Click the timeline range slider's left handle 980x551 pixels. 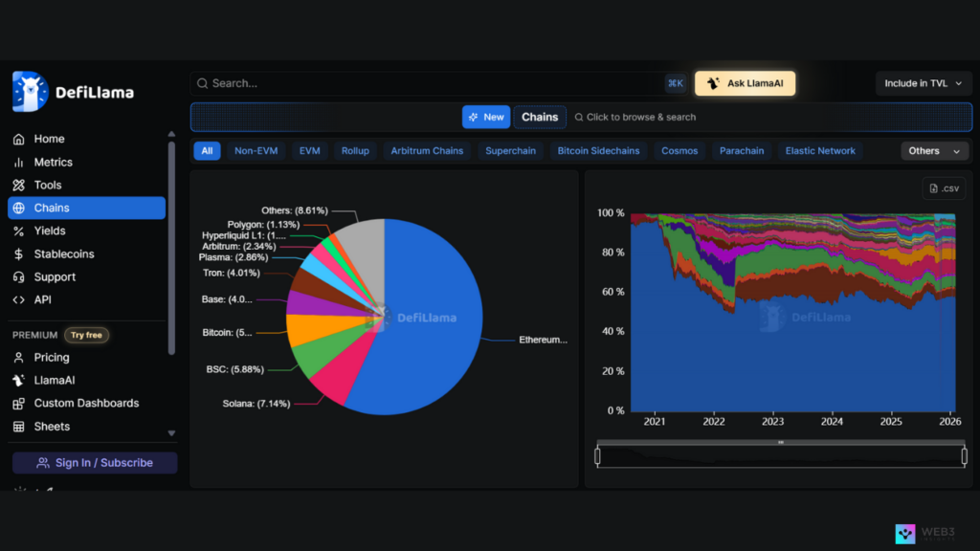(598, 456)
